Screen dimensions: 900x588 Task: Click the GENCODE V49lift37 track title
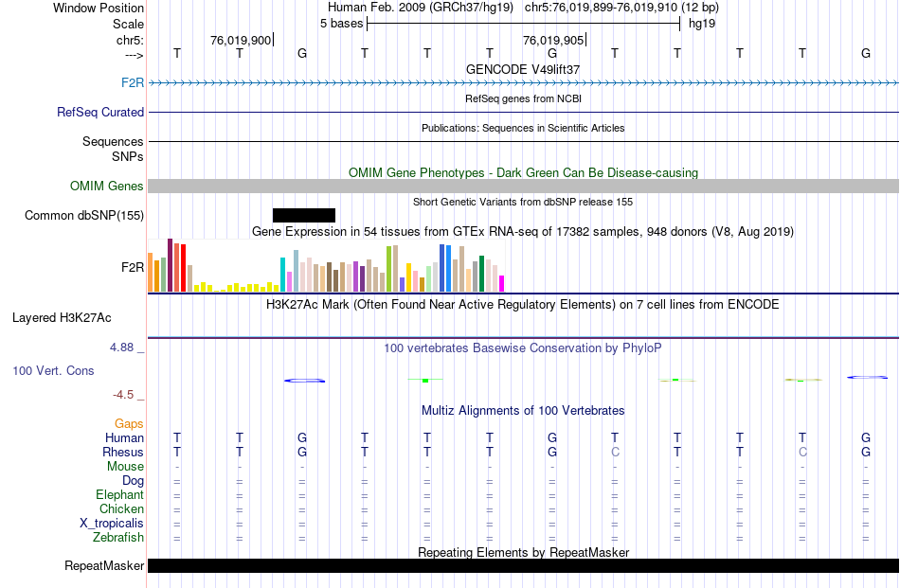(523, 69)
